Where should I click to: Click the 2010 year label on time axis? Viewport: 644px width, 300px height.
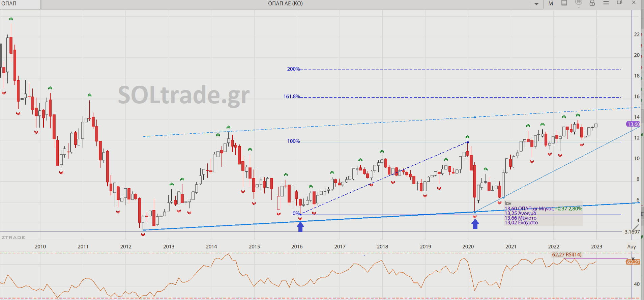(x=40, y=247)
